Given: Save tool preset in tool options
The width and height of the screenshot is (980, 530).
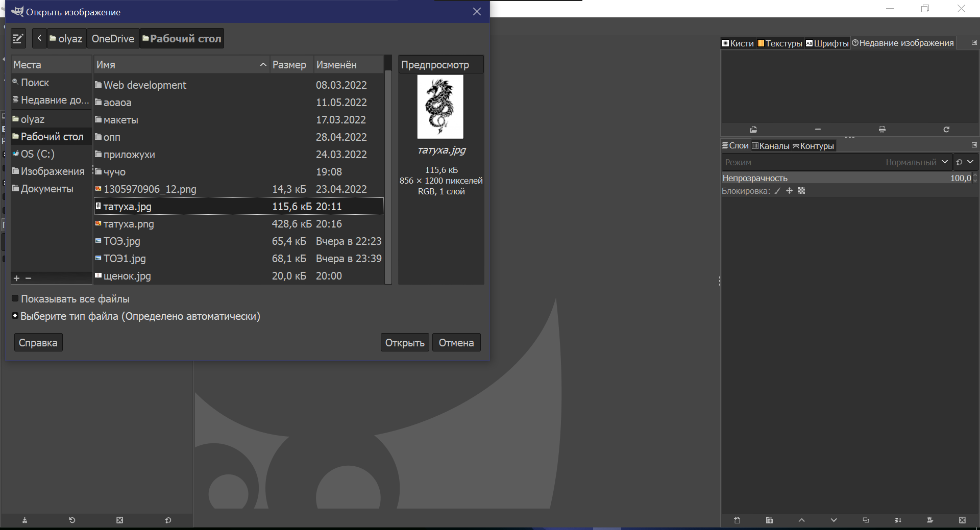Looking at the screenshot, I should [24, 520].
